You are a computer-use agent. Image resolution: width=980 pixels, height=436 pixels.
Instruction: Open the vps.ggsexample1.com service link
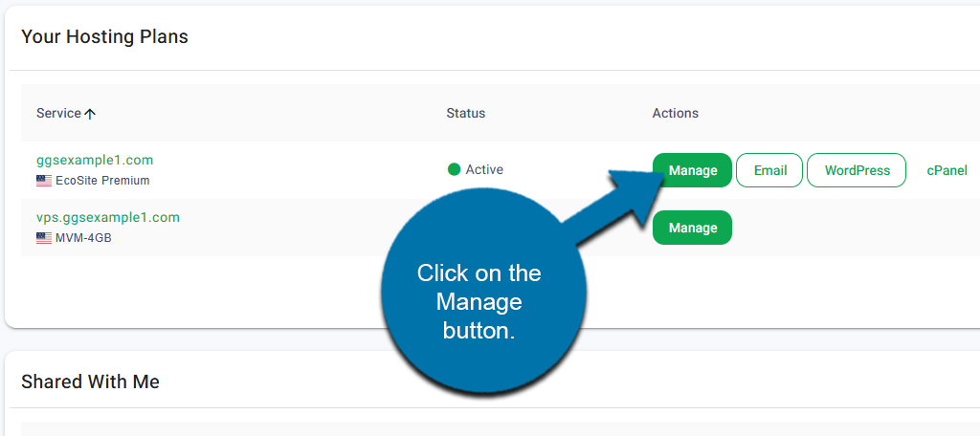(108, 217)
